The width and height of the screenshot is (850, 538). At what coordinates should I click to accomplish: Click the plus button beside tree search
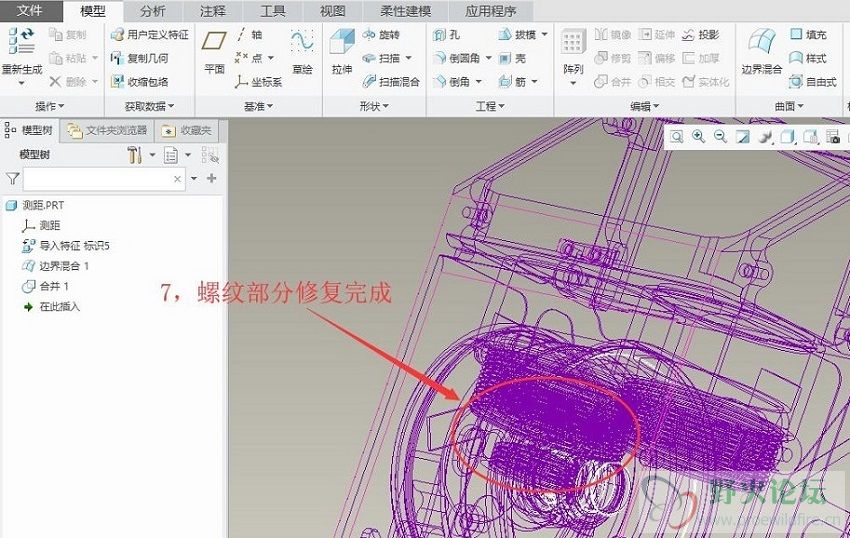tap(211, 178)
